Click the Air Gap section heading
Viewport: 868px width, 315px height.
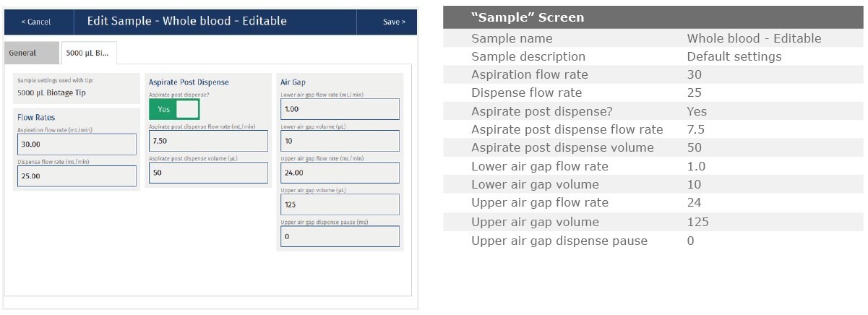(293, 82)
